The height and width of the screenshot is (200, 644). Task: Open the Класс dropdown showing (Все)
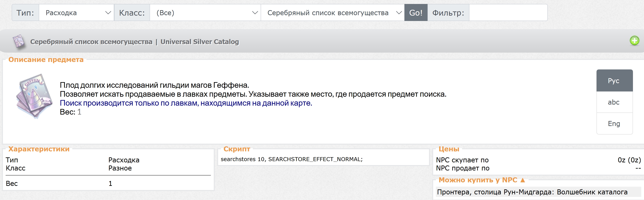[205, 13]
